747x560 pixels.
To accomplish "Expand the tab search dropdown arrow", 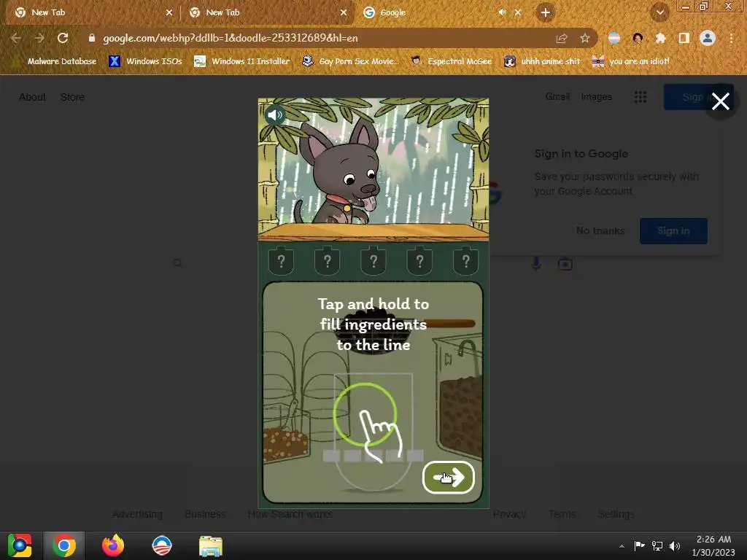I will (x=660, y=13).
